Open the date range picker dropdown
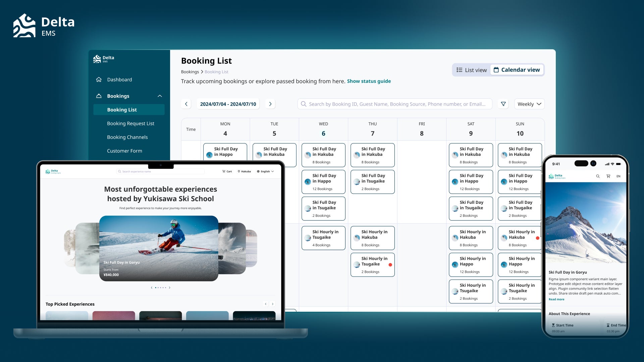This screenshot has height=362, width=644. 228,104
